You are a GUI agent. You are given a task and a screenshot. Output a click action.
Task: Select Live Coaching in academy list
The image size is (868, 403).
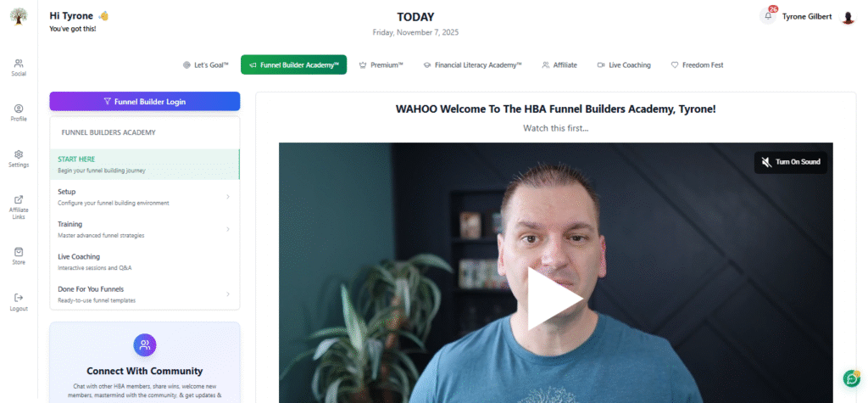coord(144,261)
